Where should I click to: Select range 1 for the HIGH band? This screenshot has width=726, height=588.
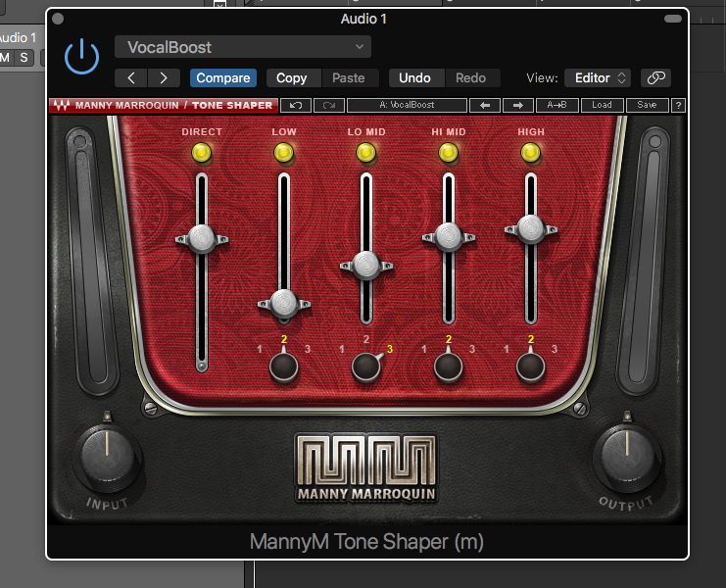point(507,349)
